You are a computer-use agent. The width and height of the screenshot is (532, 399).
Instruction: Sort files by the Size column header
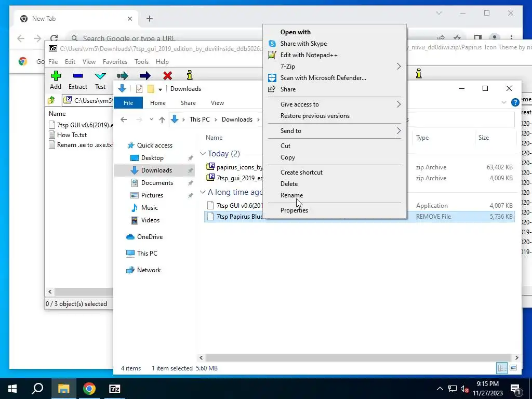[484, 137]
